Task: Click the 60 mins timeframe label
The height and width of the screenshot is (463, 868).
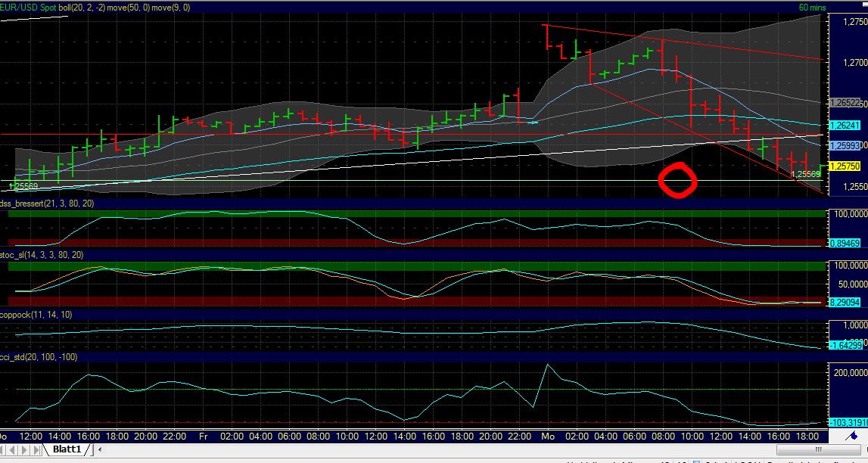Action: [811, 5]
